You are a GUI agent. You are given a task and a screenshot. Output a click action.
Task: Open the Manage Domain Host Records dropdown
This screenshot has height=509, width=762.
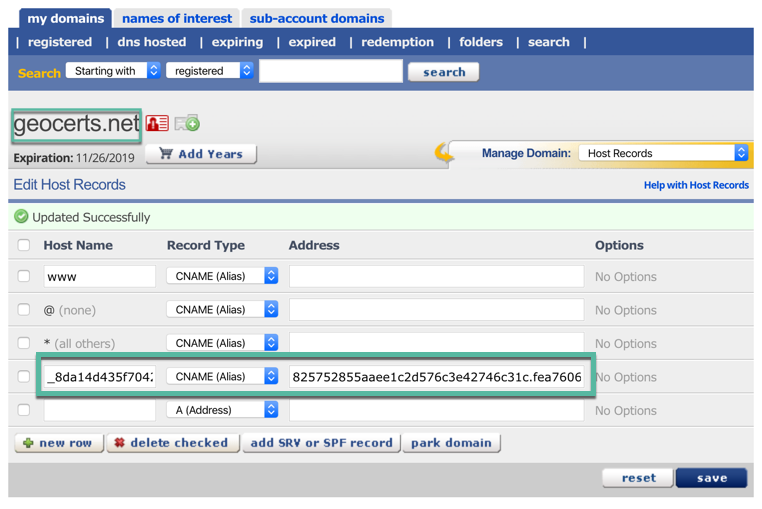pyautogui.click(x=664, y=153)
